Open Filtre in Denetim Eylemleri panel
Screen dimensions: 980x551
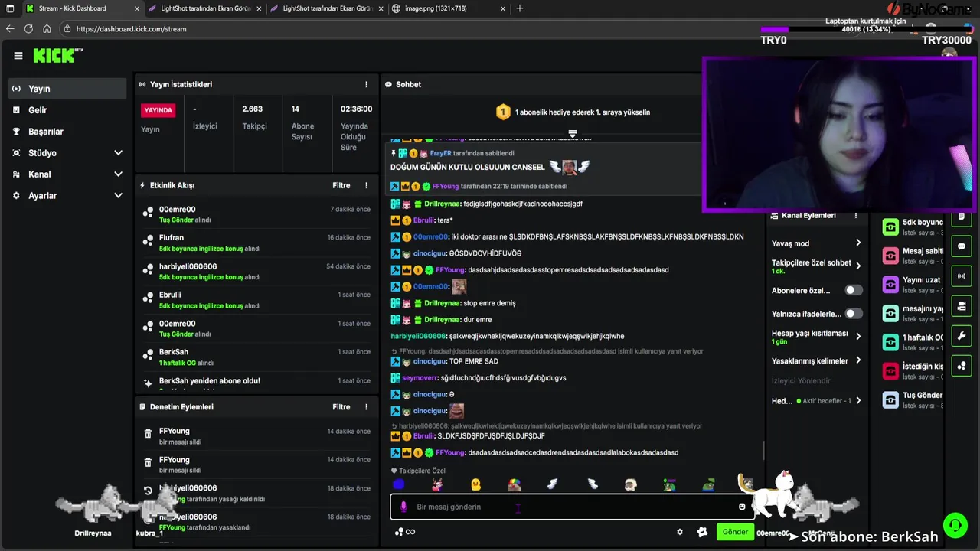341,407
